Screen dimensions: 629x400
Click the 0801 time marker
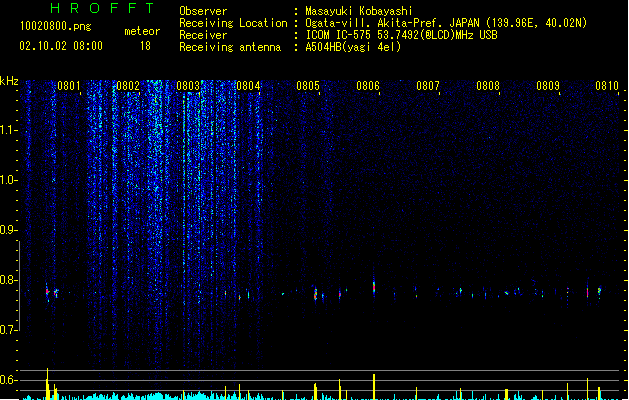pos(69,86)
